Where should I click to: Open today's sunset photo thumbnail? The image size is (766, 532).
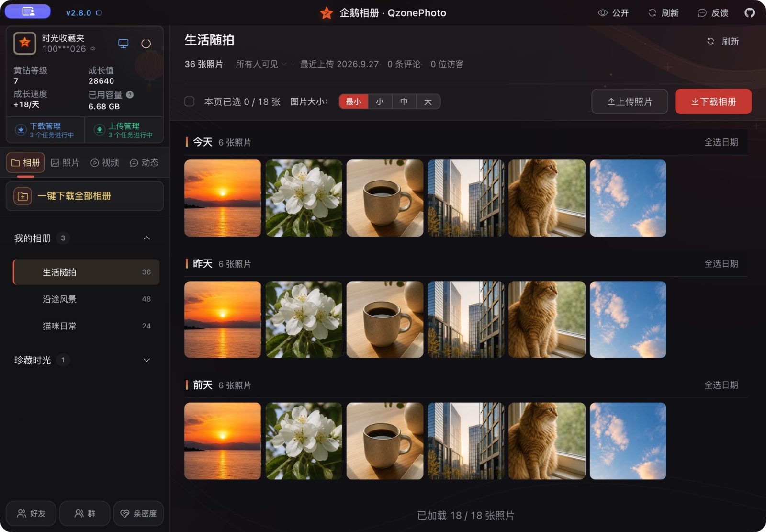point(223,198)
